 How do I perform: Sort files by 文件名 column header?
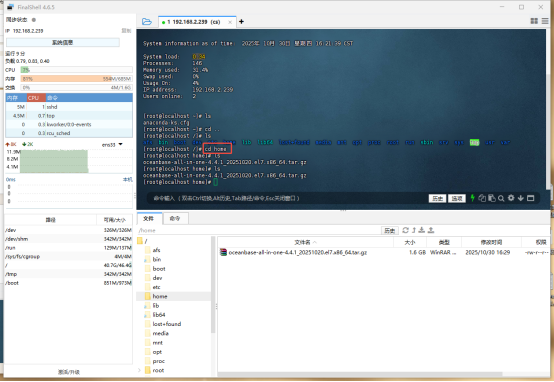tap(305, 242)
